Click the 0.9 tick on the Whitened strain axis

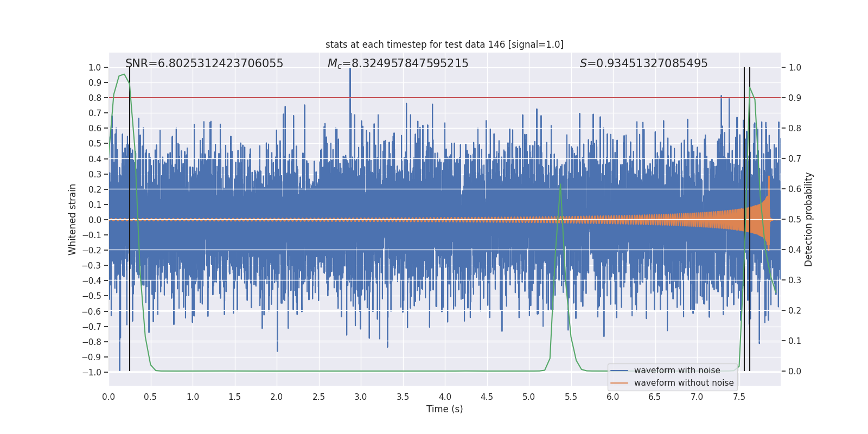click(95, 82)
